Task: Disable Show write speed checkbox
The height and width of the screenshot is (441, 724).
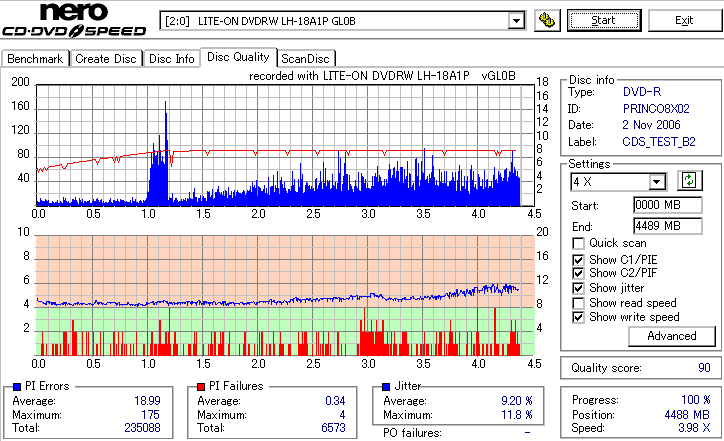Action: [x=578, y=317]
